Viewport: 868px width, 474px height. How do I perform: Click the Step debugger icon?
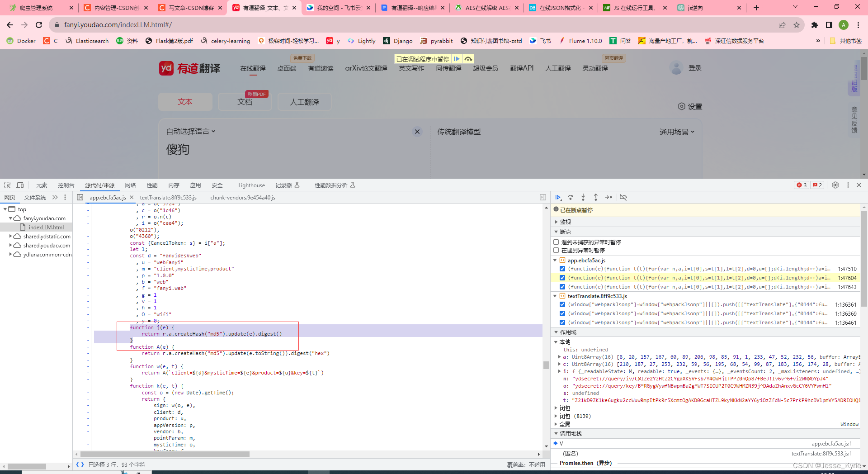609,197
